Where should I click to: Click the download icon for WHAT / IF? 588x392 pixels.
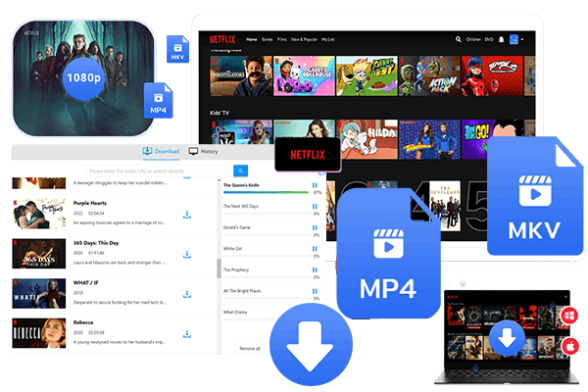pos(187,294)
